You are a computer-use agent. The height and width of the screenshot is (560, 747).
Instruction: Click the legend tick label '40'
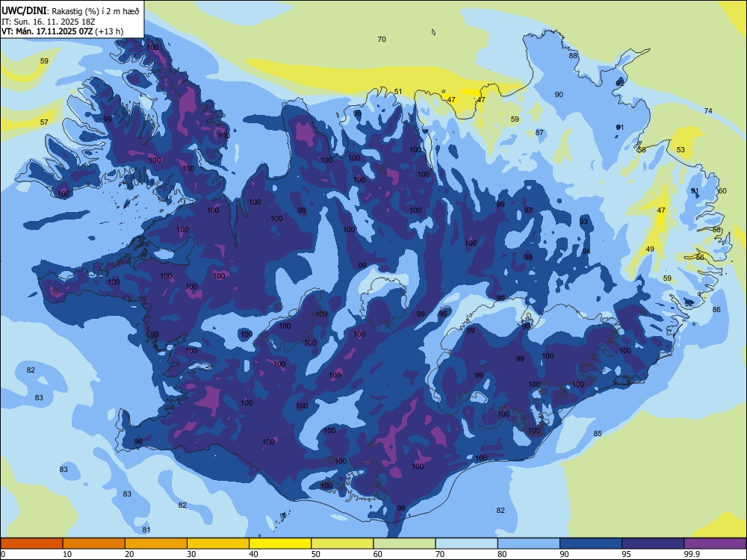coord(253,554)
